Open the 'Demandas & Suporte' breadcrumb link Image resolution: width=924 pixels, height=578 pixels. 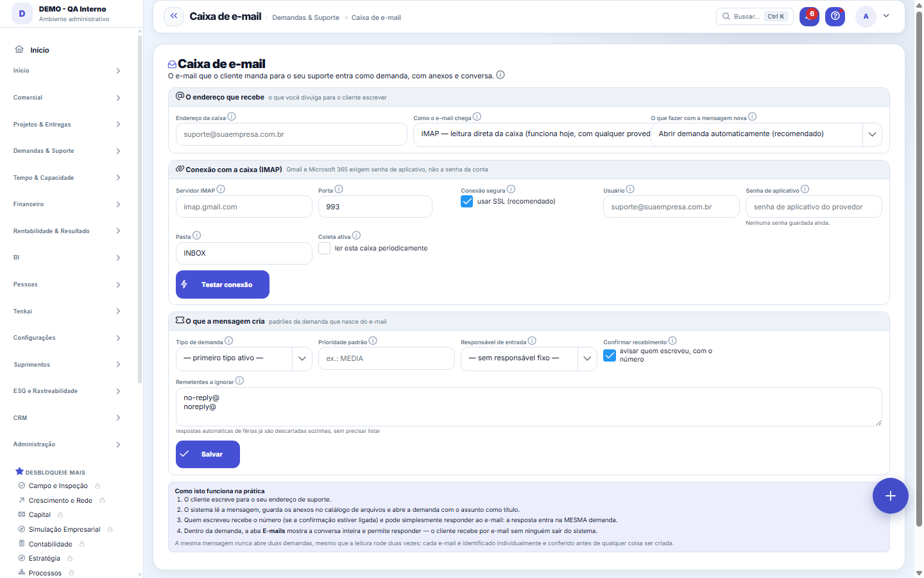point(305,18)
